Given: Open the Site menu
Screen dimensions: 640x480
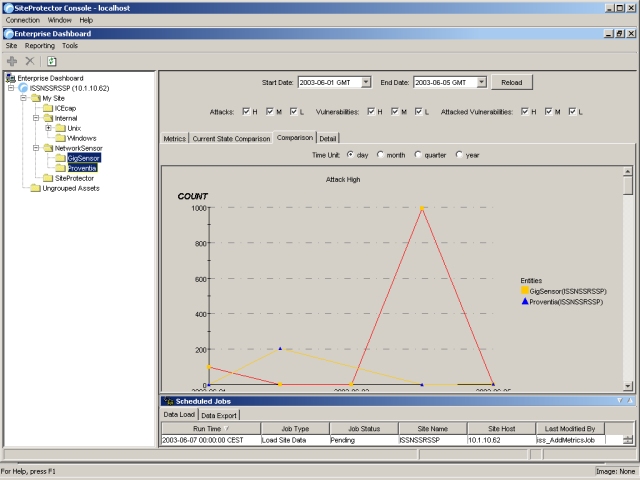Looking at the screenshot, I should coord(11,46).
